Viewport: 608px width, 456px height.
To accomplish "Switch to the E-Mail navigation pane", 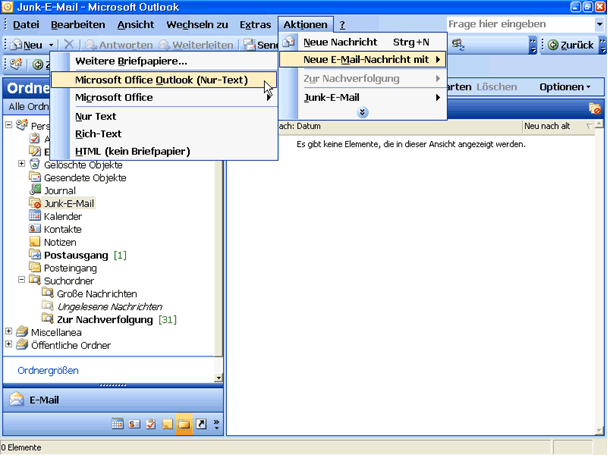I will click(x=113, y=400).
